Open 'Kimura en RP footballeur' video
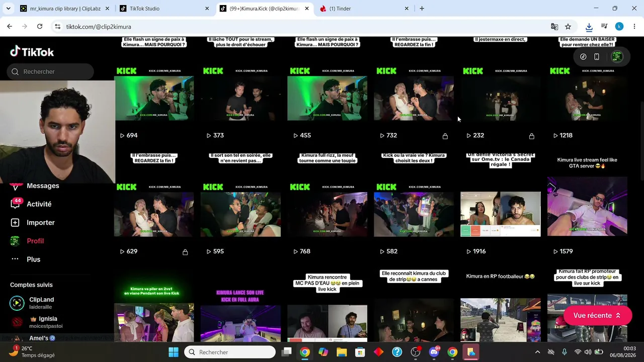The height and width of the screenshot is (362, 644). [x=501, y=305]
